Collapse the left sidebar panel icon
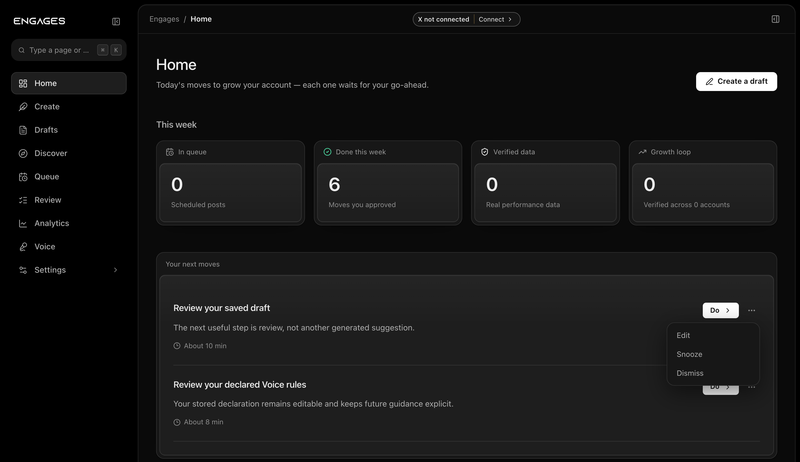Screen dimensions: 800x462 (x=116, y=21)
